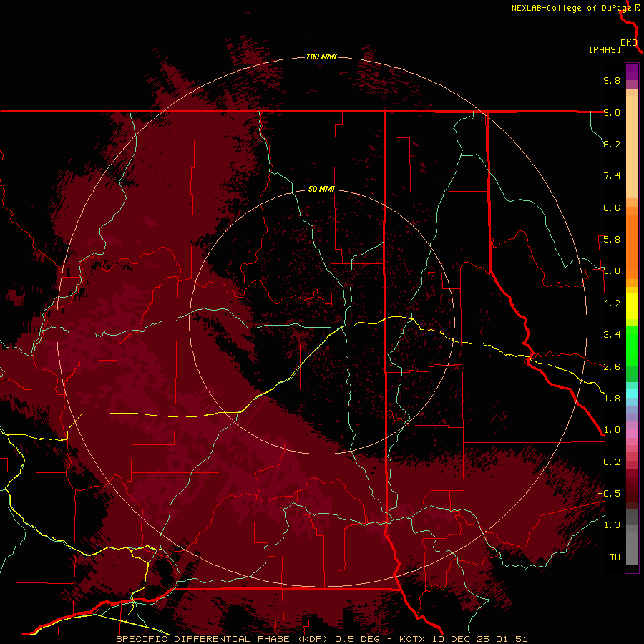Click the "DKD" label near the legend
Screen dimensions: 644x644
[629, 43]
